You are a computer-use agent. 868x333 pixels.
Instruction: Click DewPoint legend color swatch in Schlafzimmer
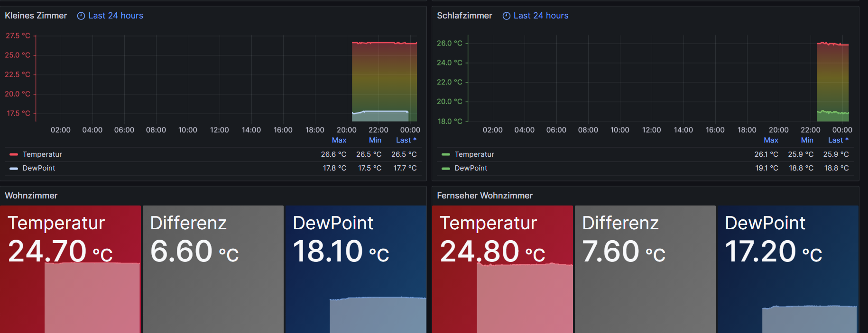[446, 168]
